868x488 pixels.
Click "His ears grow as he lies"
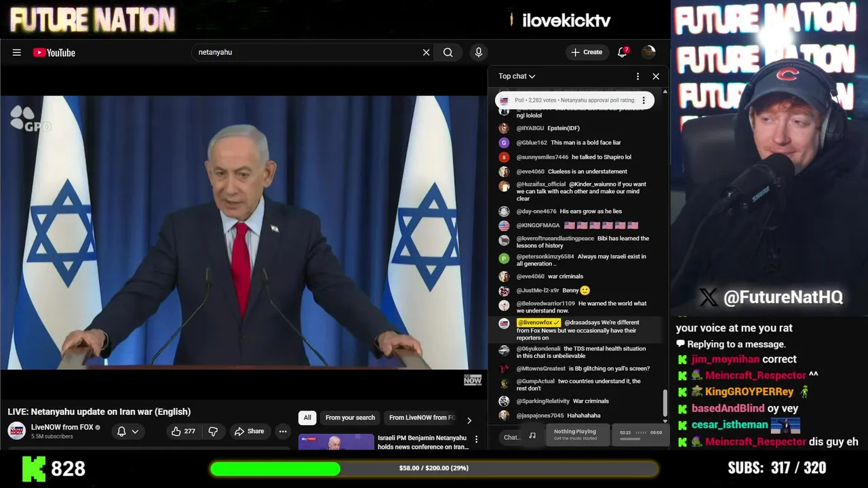click(591, 211)
